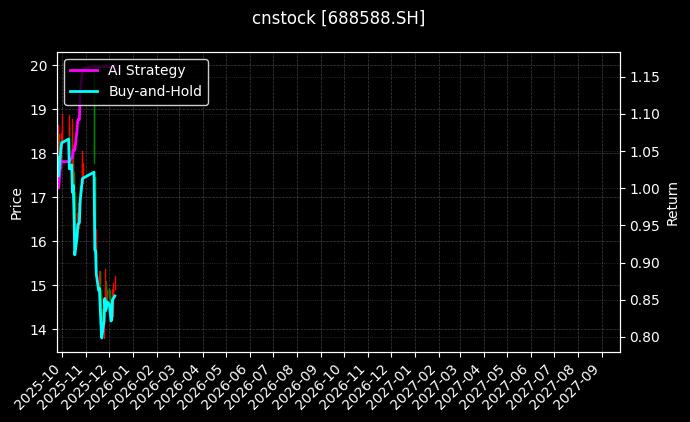Viewport: 690px width, 422px height.
Task: Click the chart title cnstock [688588.SH]
Action: coord(338,18)
